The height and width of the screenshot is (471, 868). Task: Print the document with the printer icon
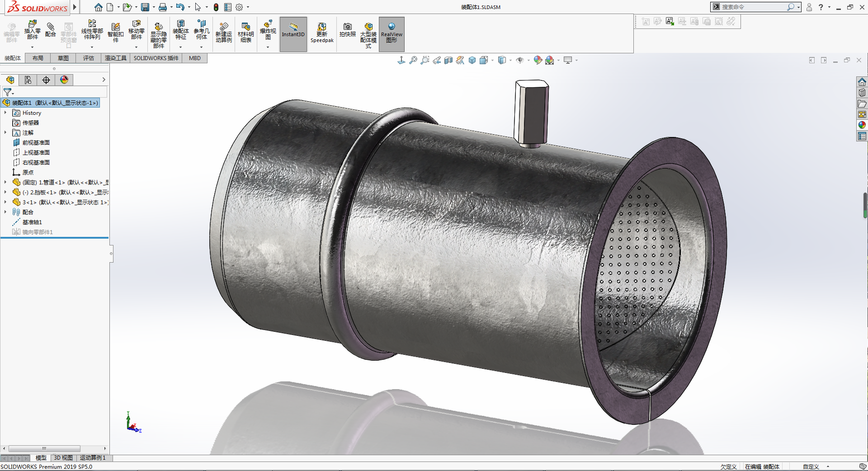tap(163, 7)
